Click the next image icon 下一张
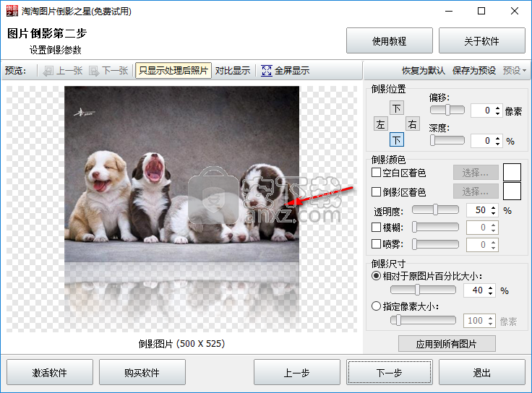This screenshot has width=532, height=393. [x=94, y=71]
